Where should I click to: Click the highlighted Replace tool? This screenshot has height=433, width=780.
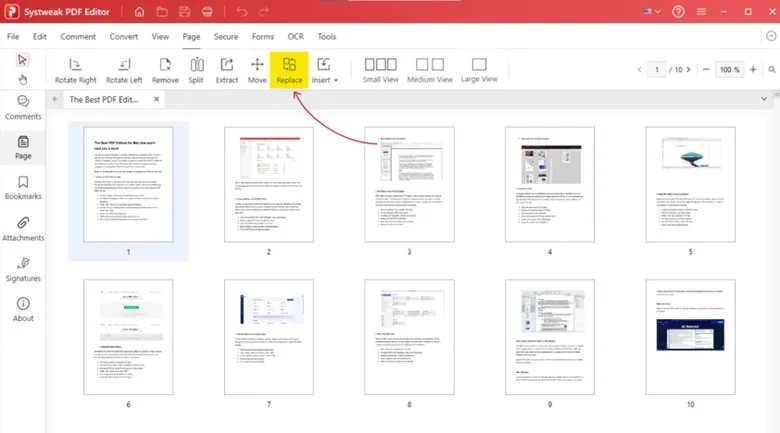point(289,70)
